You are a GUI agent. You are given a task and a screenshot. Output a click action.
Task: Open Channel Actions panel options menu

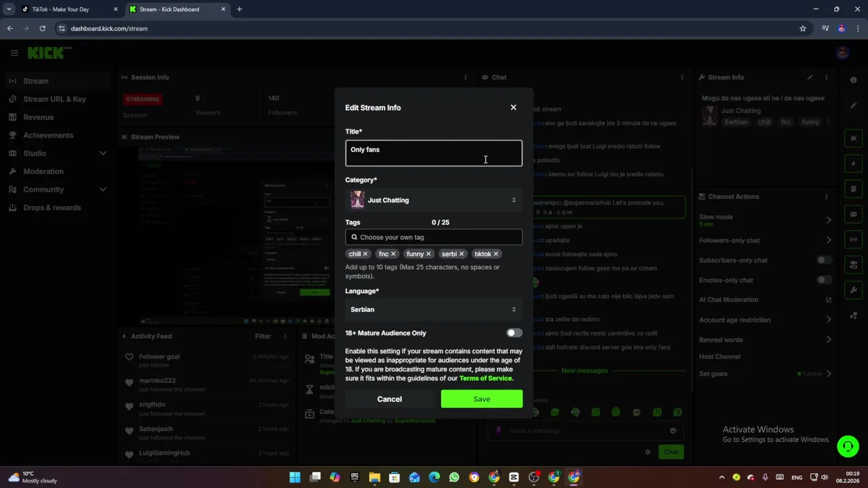(826, 197)
